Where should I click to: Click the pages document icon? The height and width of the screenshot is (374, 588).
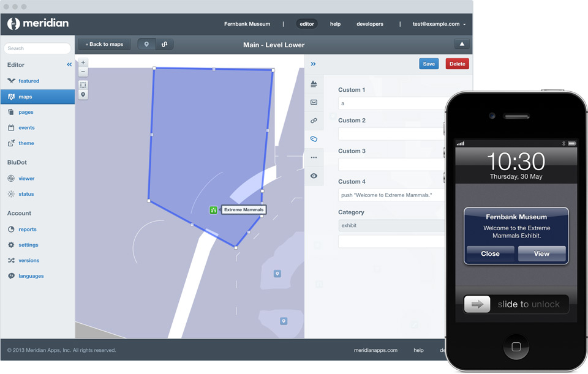click(x=11, y=112)
